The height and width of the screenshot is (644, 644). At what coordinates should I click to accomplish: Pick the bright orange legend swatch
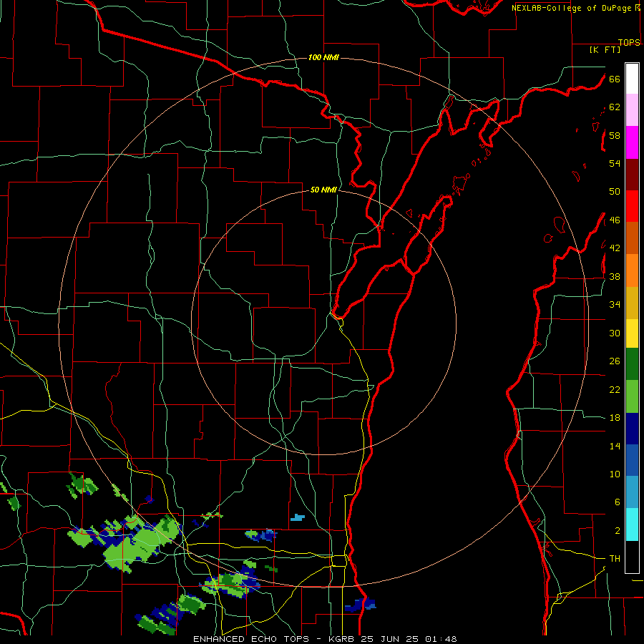click(x=632, y=270)
